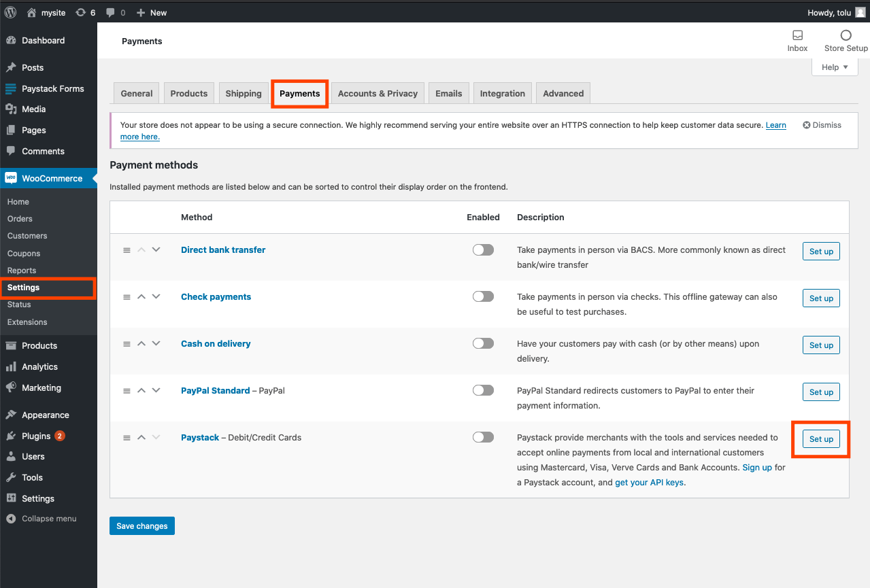Switch to the Shipping tab
The width and height of the screenshot is (870, 588).
pyautogui.click(x=243, y=93)
